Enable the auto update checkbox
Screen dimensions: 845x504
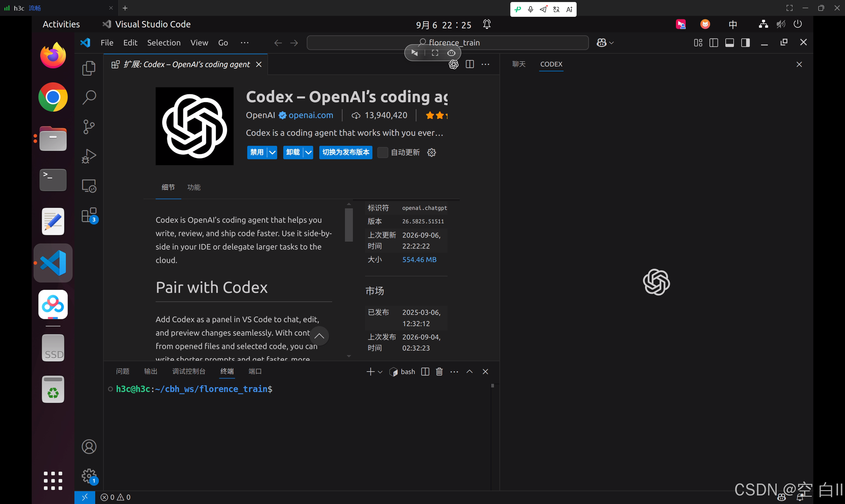tap(383, 152)
